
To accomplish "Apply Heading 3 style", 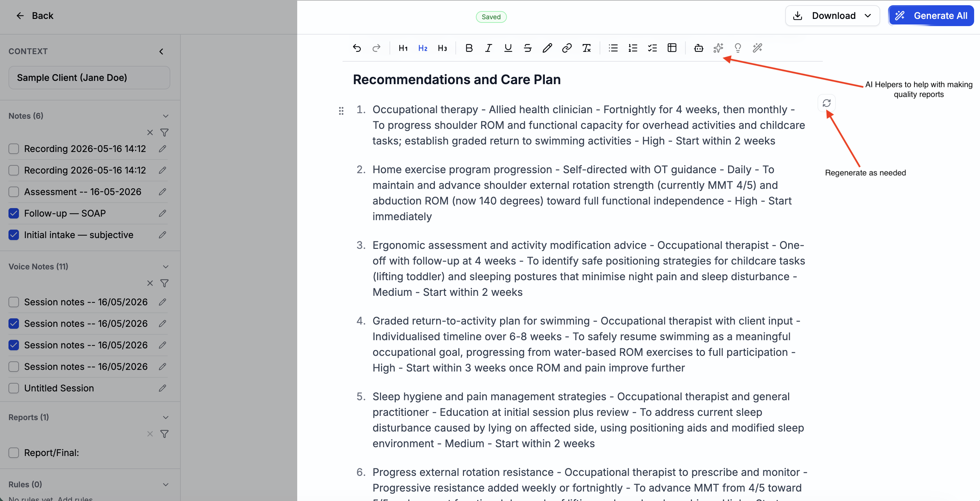I will click(x=442, y=48).
